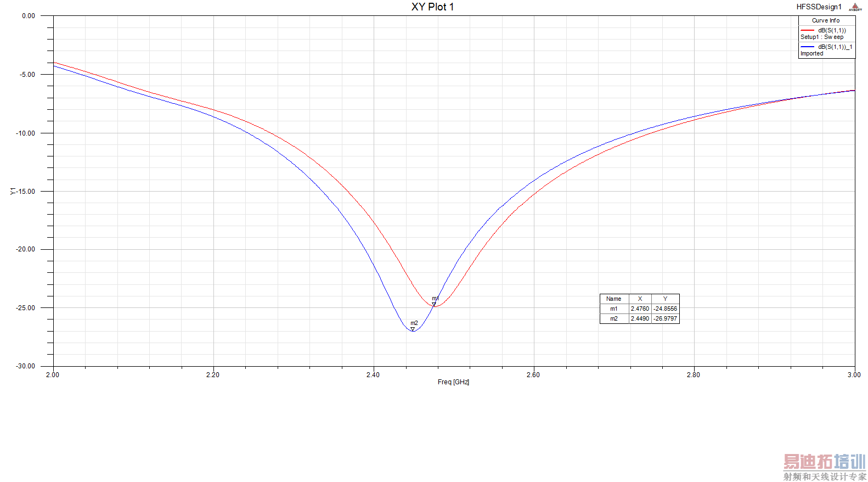Click the -25.00 y-axis tick label
This screenshot has width=868, height=482.
coord(25,308)
